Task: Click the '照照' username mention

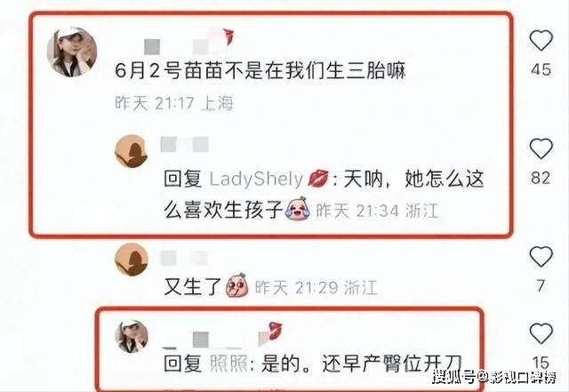Action: tap(228, 364)
